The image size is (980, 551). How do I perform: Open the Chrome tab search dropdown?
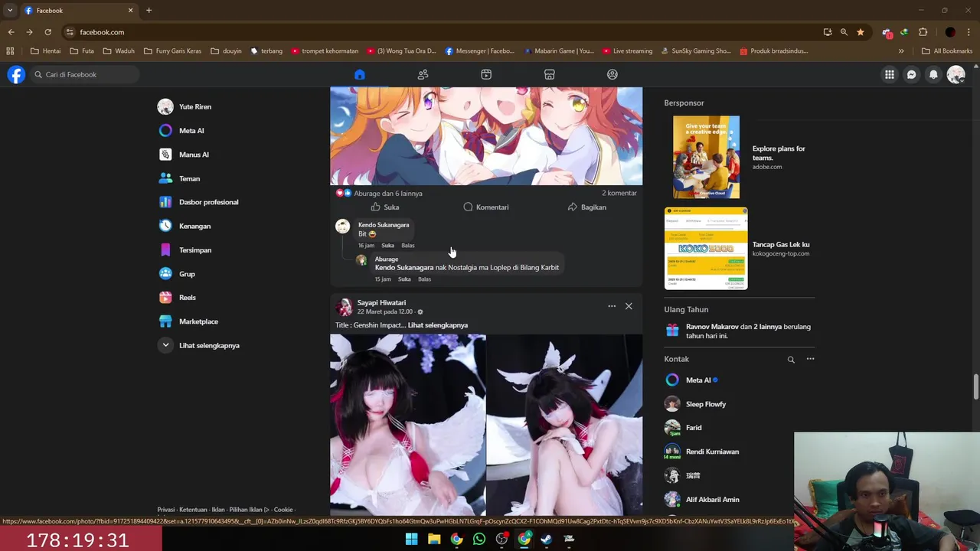click(10, 11)
